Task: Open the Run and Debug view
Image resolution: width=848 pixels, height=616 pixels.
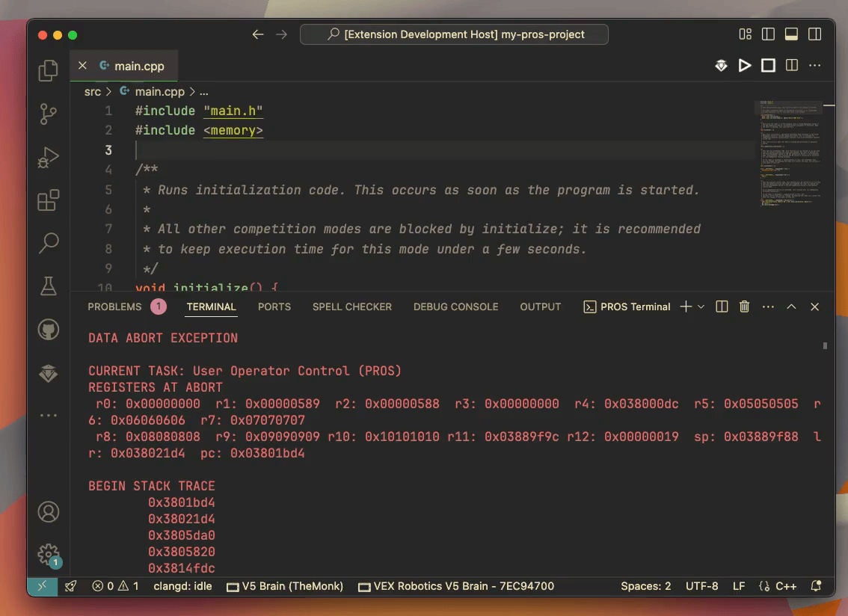Action: [48, 158]
